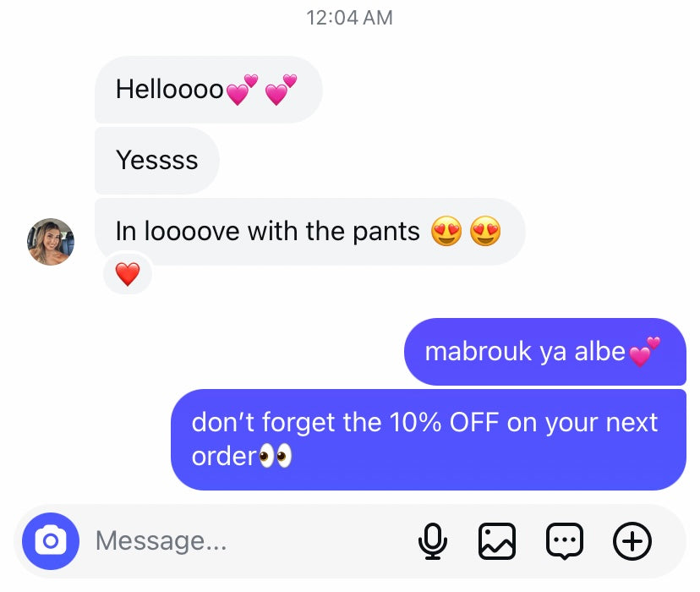700x592 pixels.
Task: Tap the 'mabrouk ya albe' sent message
Action: pos(544,351)
